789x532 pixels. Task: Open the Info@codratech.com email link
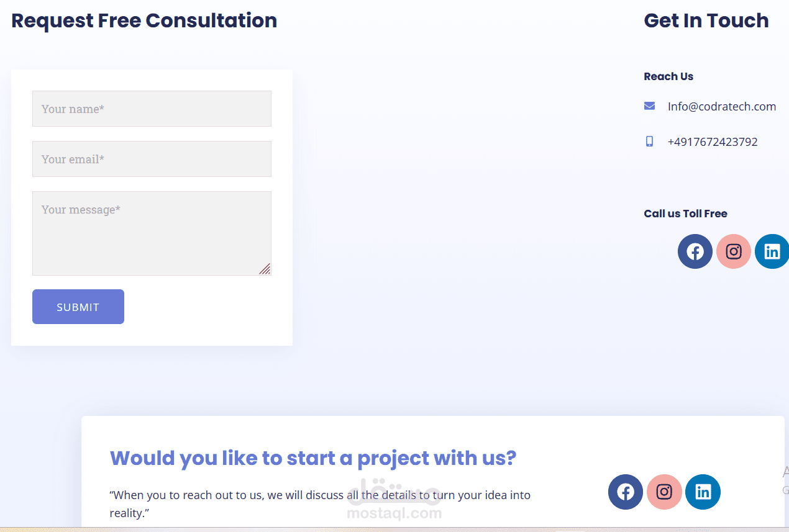pyautogui.click(x=721, y=106)
